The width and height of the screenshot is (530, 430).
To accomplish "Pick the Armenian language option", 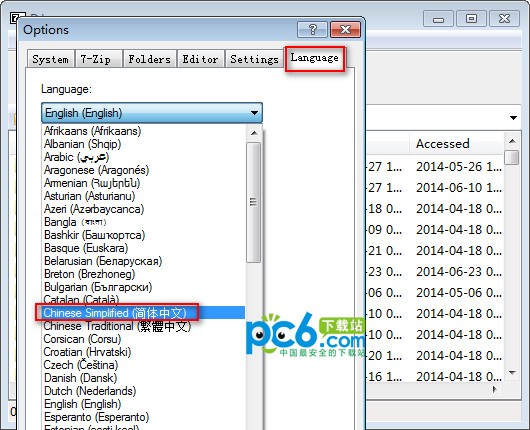I will click(144, 183).
